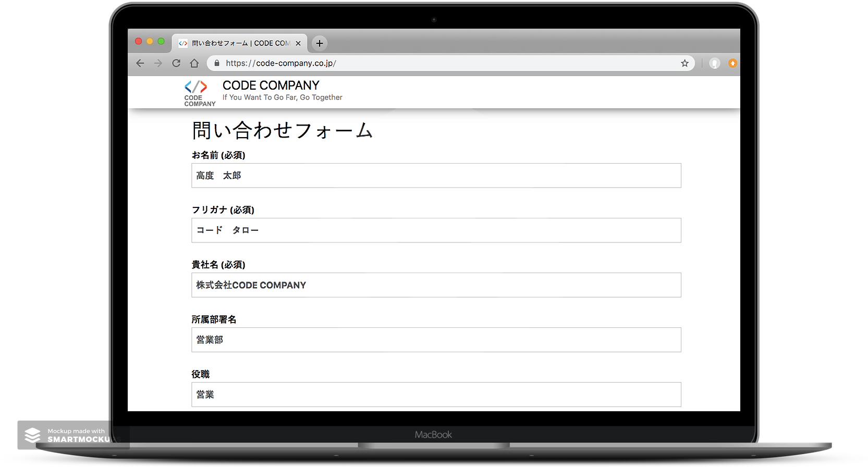Image resolution: width=868 pixels, height=467 pixels.
Task: Click the 所属部署名 field containing 営業部
Action: [x=436, y=340]
